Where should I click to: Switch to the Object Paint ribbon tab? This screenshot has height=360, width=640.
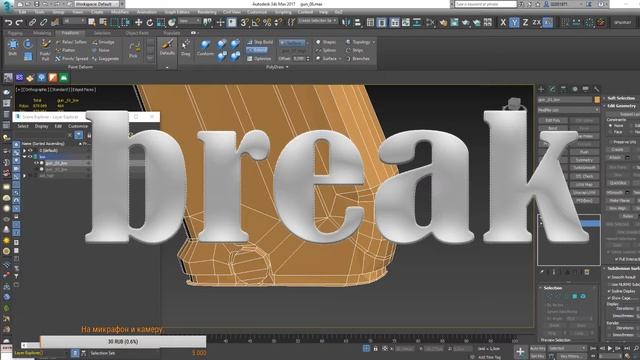coord(137,33)
